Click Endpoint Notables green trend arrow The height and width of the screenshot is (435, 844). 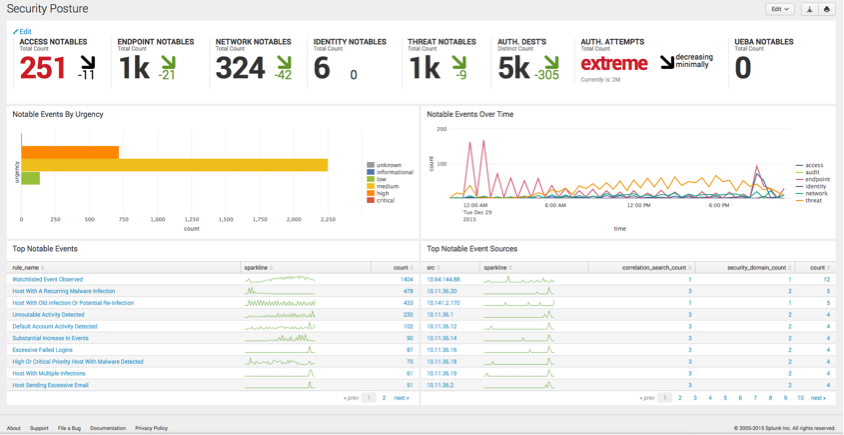(167, 63)
